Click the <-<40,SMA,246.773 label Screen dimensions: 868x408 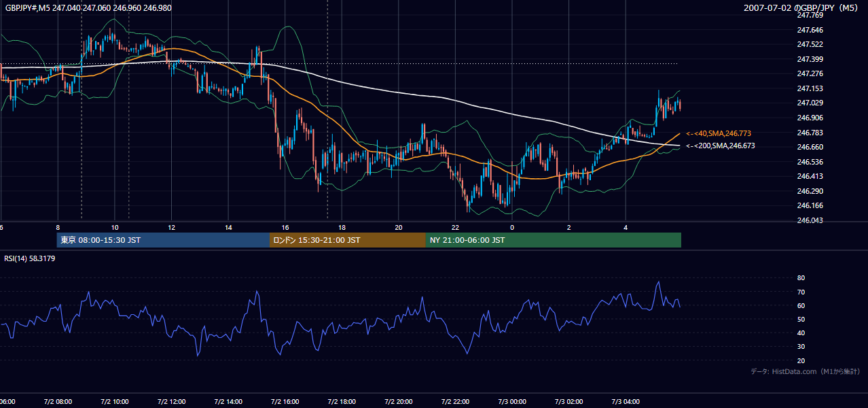coord(719,133)
